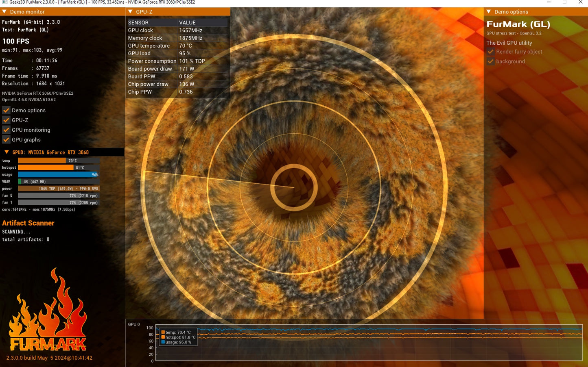This screenshot has width=588, height=367.
Task: Uncheck Render furry object
Action: pos(490,52)
